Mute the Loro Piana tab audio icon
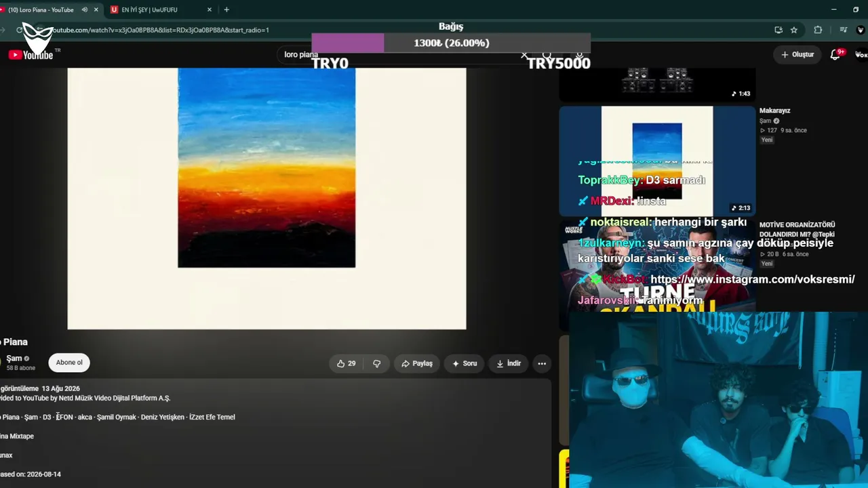This screenshot has width=868, height=488. tap(84, 9)
